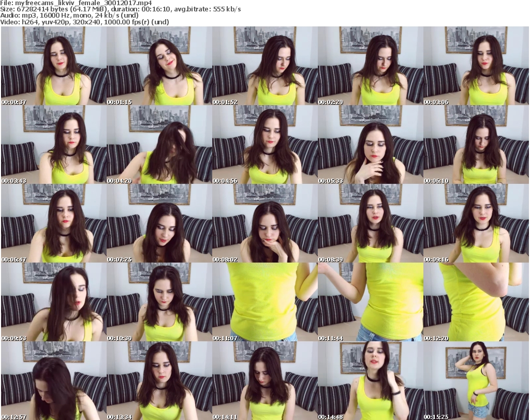
Task: Open the frame stamped 00:04:56
Action: [x=264, y=144]
